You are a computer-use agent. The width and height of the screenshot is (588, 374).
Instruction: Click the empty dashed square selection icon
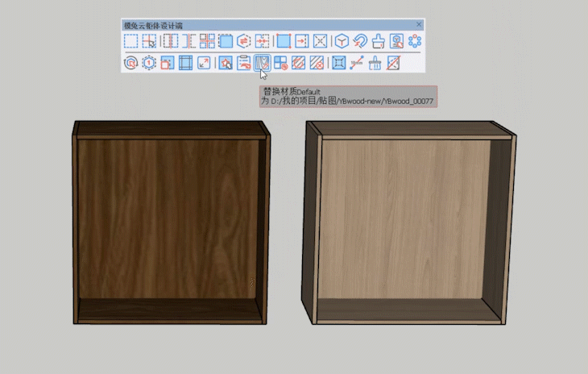(130, 41)
